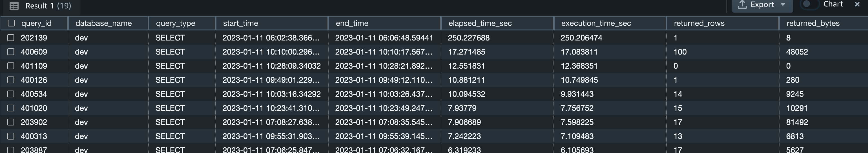This screenshot has height=153, width=868.
Task: Click execution time cell 250.206474
Action: tap(581, 38)
